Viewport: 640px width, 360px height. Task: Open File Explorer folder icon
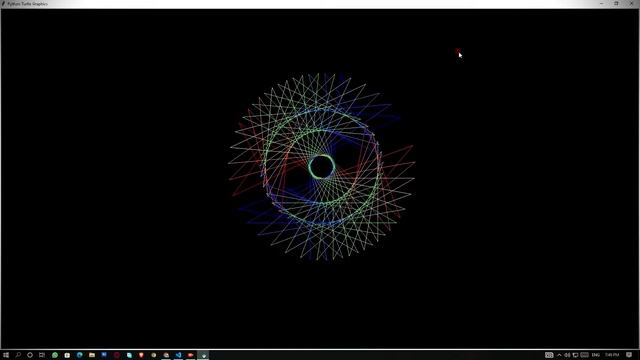(92, 355)
